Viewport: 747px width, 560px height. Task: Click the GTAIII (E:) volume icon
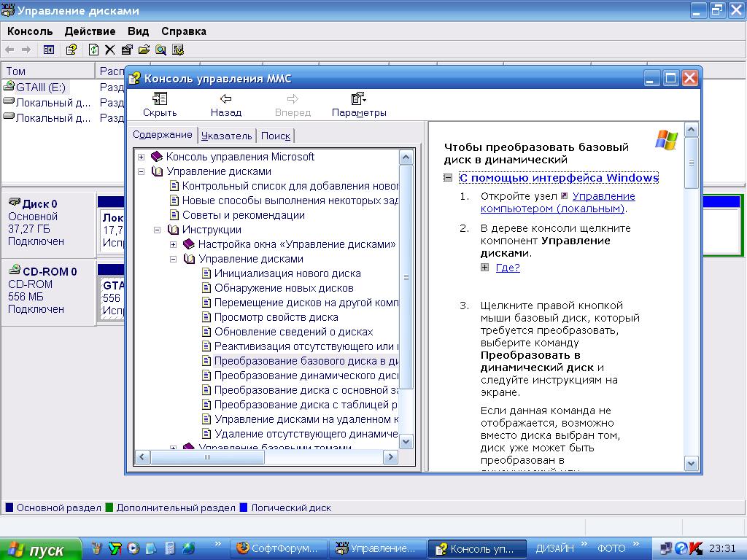(x=9, y=87)
